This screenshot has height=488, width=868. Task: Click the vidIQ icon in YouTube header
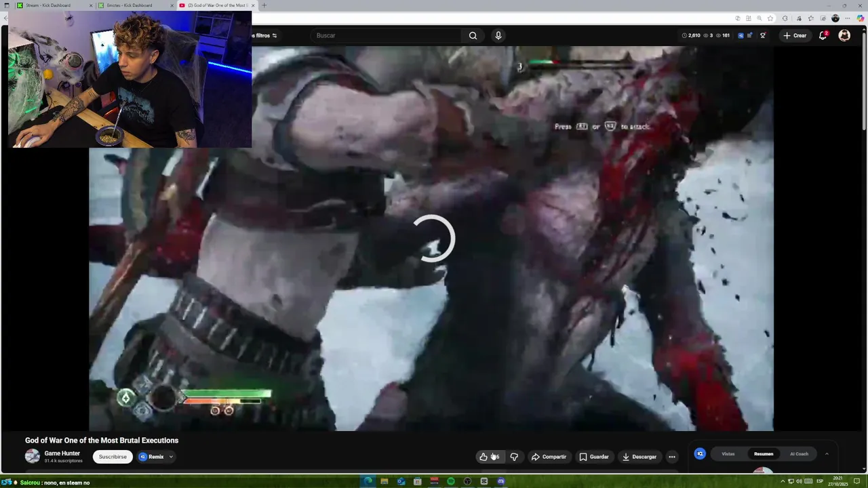(741, 35)
